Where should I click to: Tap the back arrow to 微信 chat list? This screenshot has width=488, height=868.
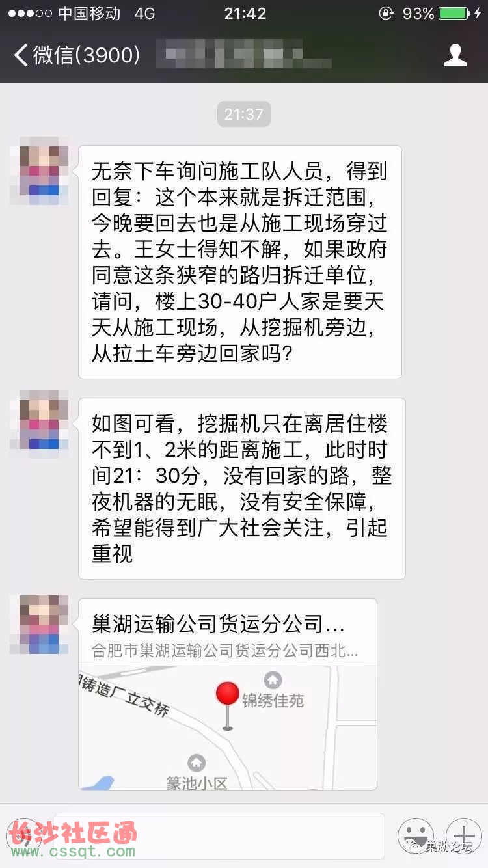tap(21, 55)
